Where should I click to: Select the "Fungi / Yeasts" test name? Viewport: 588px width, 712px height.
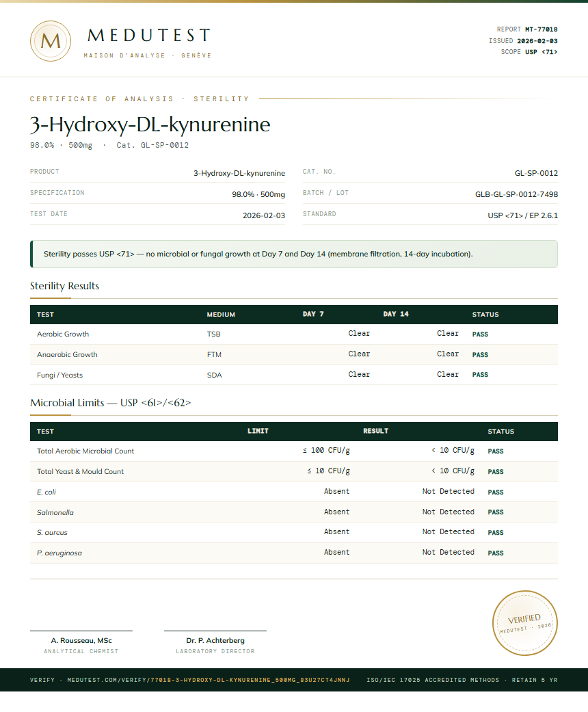pos(60,375)
